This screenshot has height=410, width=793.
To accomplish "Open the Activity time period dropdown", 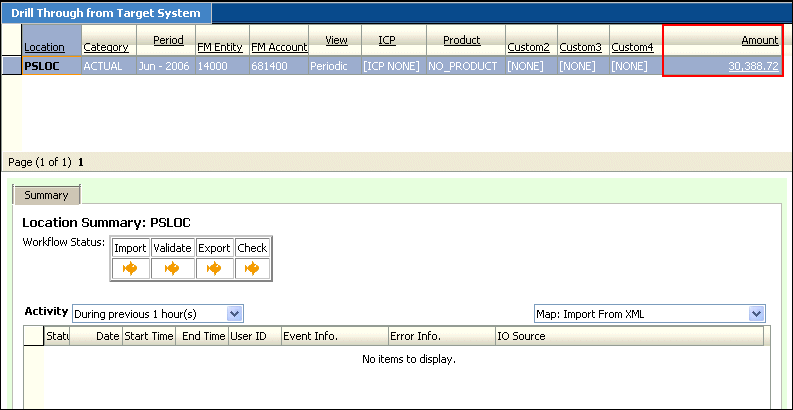I will pos(234,314).
